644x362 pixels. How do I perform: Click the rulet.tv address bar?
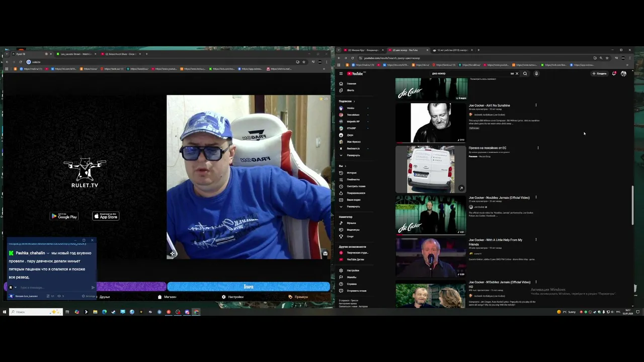click(161, 62)
